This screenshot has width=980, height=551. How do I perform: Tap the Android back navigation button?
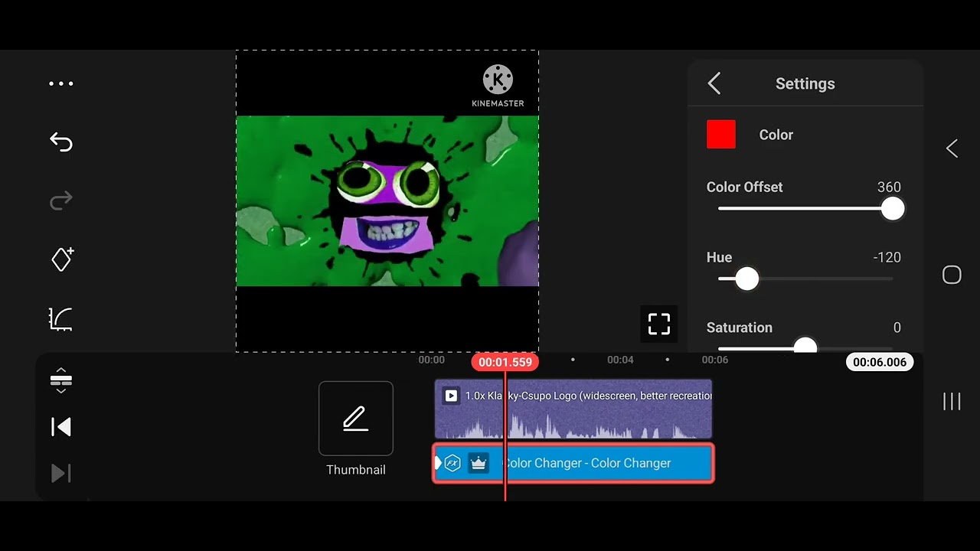[x=952, y=148]
